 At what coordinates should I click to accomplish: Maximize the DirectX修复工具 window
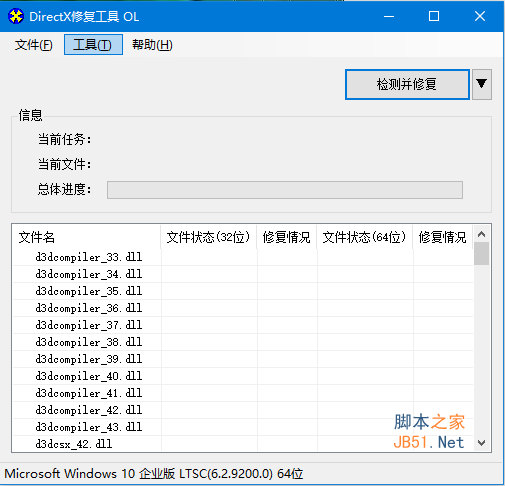coord(434,16)
